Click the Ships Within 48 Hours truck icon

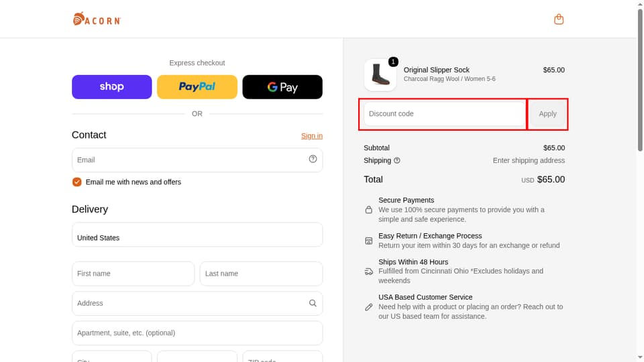tap(369, 271)
